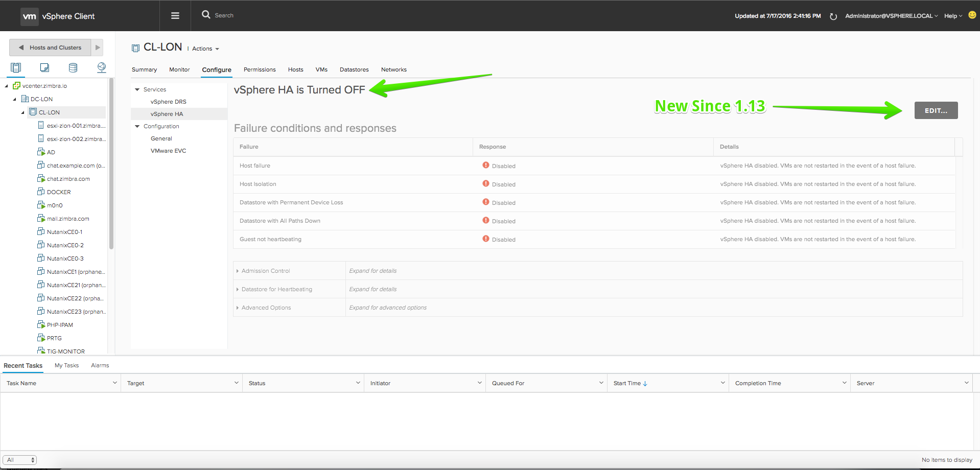Open the VMs tab

click(x=321, y=69)
